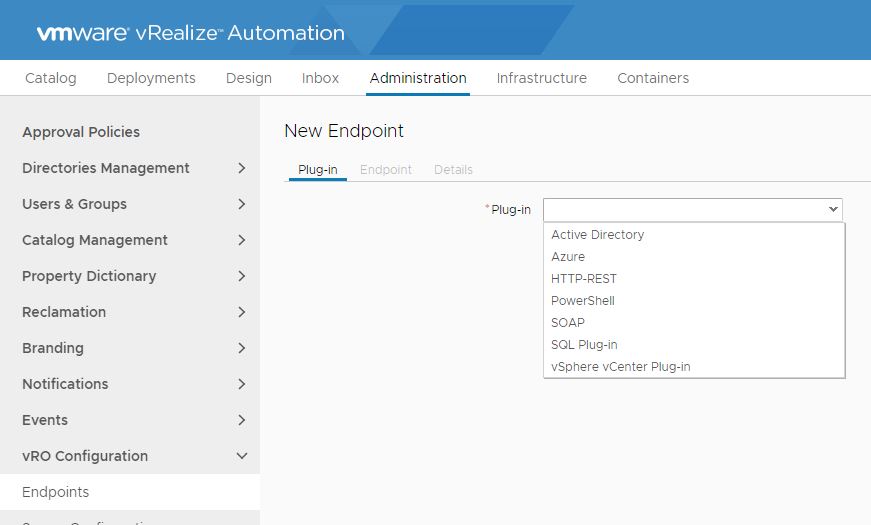Click the Plug-in combo box field
The height and width of the screenshot is (525, 871).
click(693, 210)
